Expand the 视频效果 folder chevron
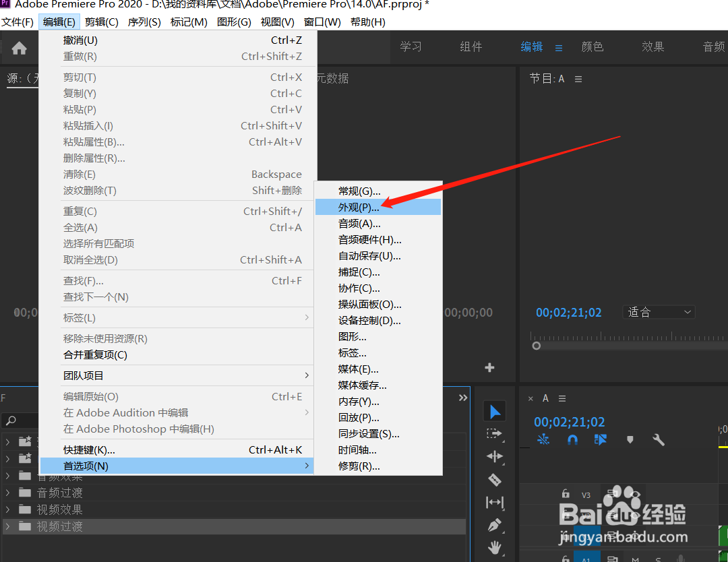The width and height of the screenshot is (728, 562). pos(7,509)
